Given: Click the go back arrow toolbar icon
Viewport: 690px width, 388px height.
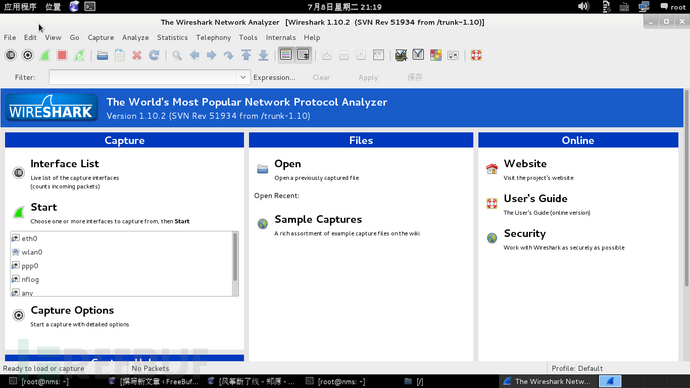Looking at the screenshot, I should click(x=194, y=55).
